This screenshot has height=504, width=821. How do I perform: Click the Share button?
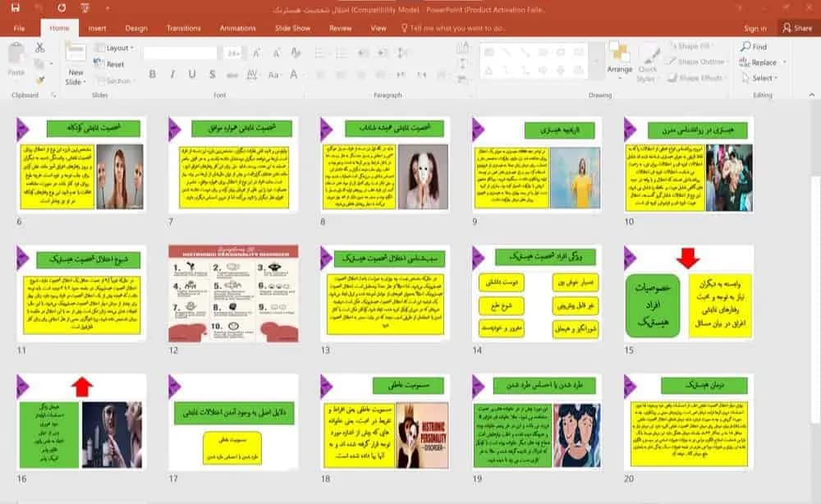tap(797, 28)
